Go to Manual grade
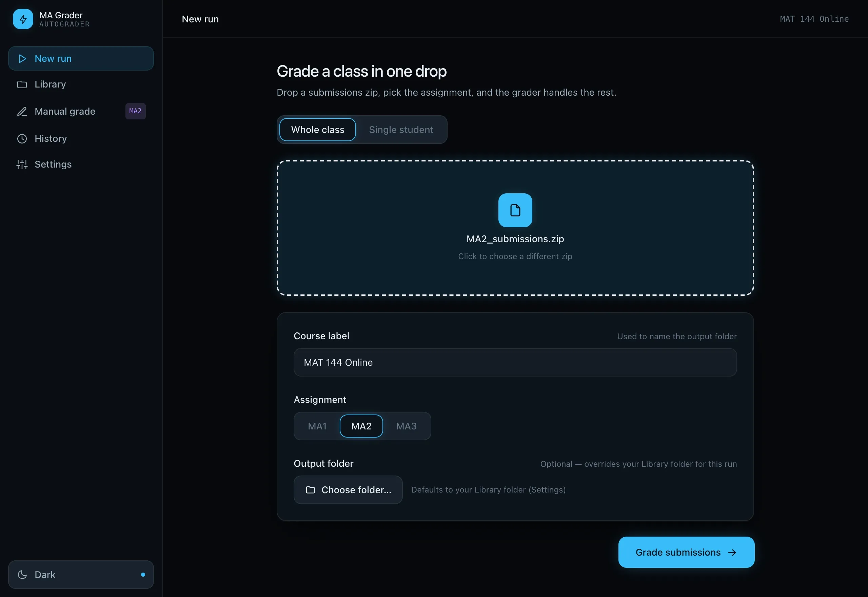Viewport: 868px width, 597px height. pyautogui.click(x=81, y=112)
